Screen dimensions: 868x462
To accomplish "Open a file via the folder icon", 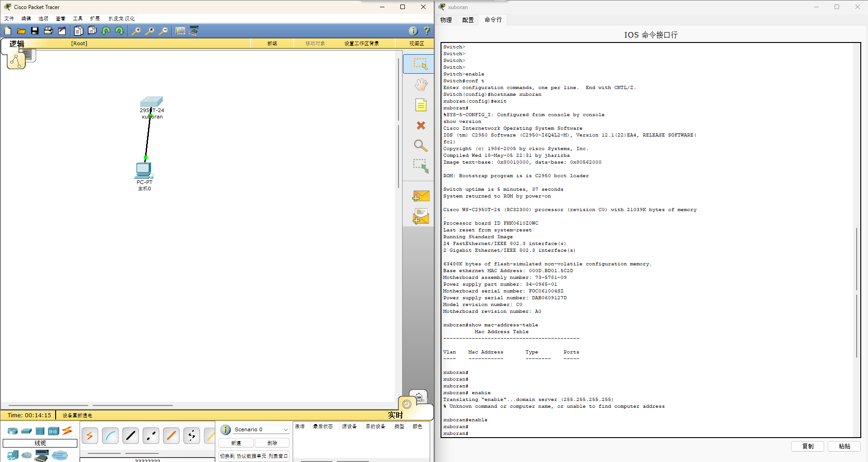I will (x=21, y=31).
